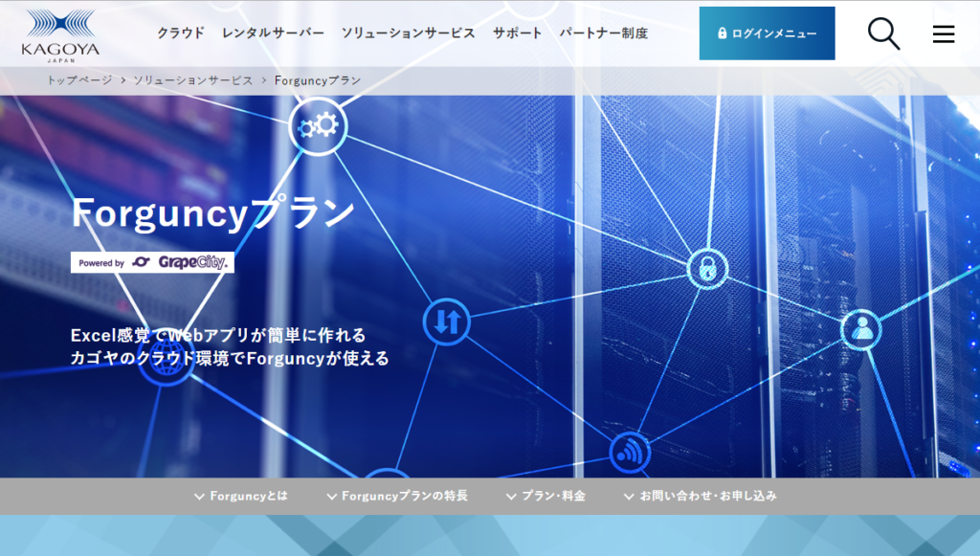Open the hamburger navigation menu icon
The width and height of the screenshot is (980, 556).
[x=944, y=33]
